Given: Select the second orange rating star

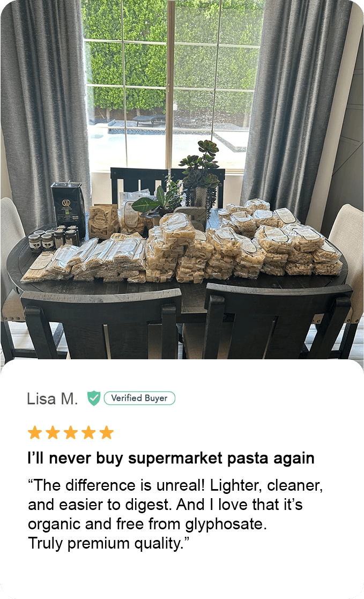Looking at the screenshot, I should point(53,433).
